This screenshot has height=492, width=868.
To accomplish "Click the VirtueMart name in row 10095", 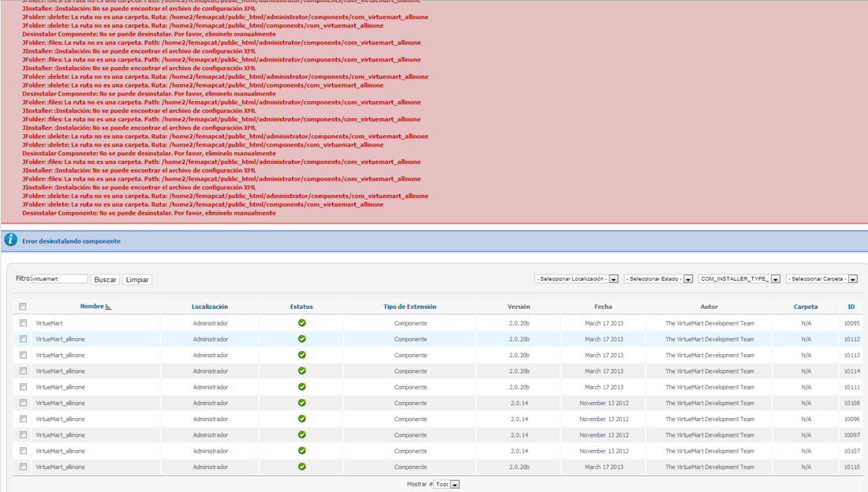I will (x=49, y=323).
